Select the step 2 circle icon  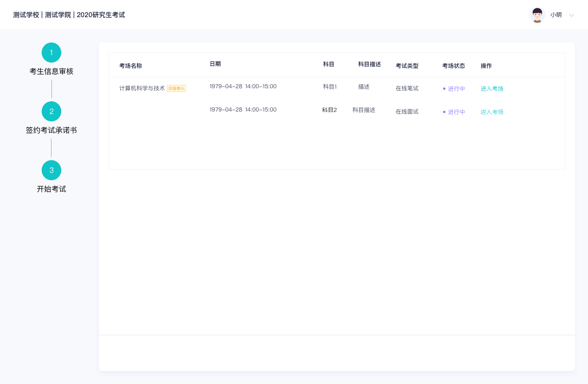coord(51,112)
